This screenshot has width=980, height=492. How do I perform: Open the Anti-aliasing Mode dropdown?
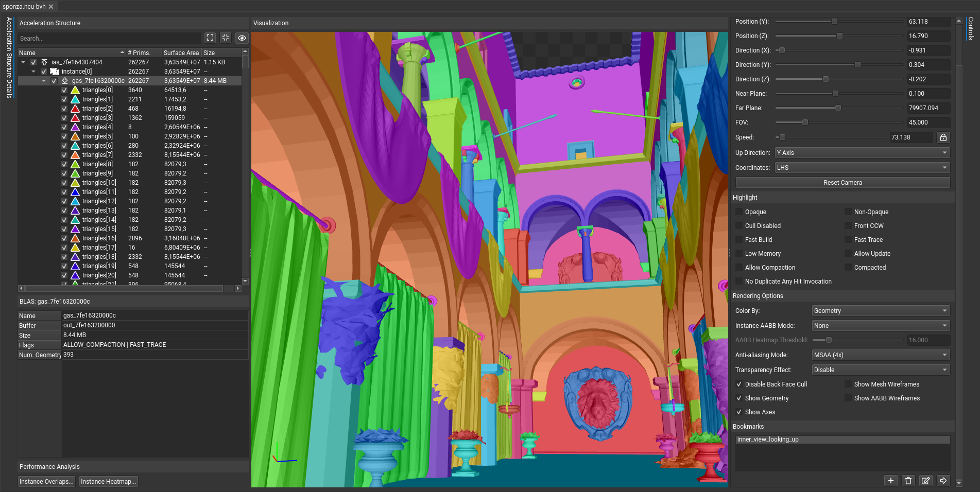pos(880,355)
